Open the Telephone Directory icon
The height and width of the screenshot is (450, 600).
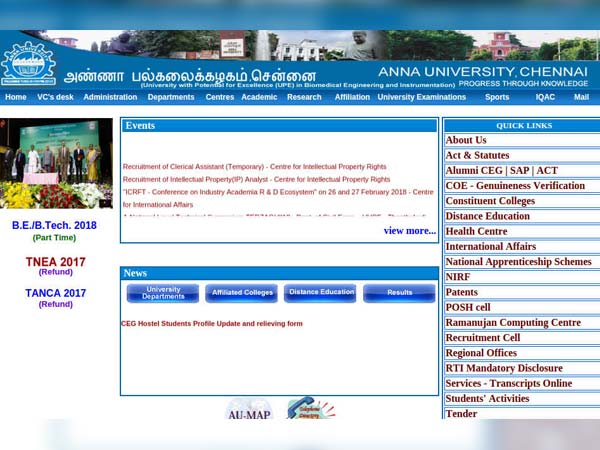(x=310, y=408)
